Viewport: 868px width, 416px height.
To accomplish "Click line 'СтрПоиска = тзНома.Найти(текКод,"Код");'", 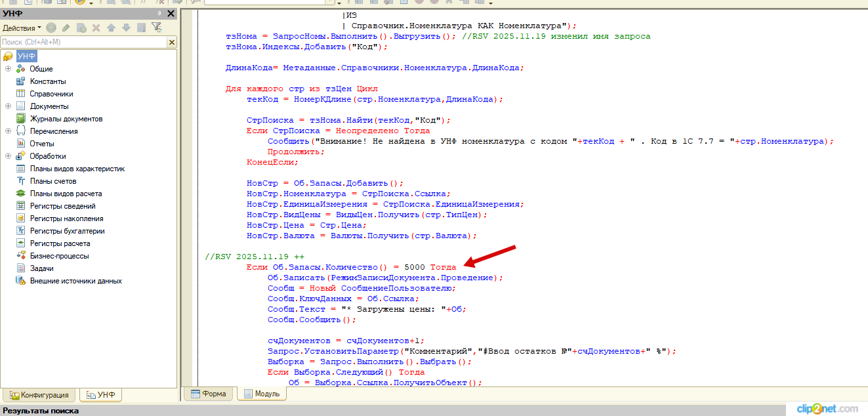I will (348, 120).
